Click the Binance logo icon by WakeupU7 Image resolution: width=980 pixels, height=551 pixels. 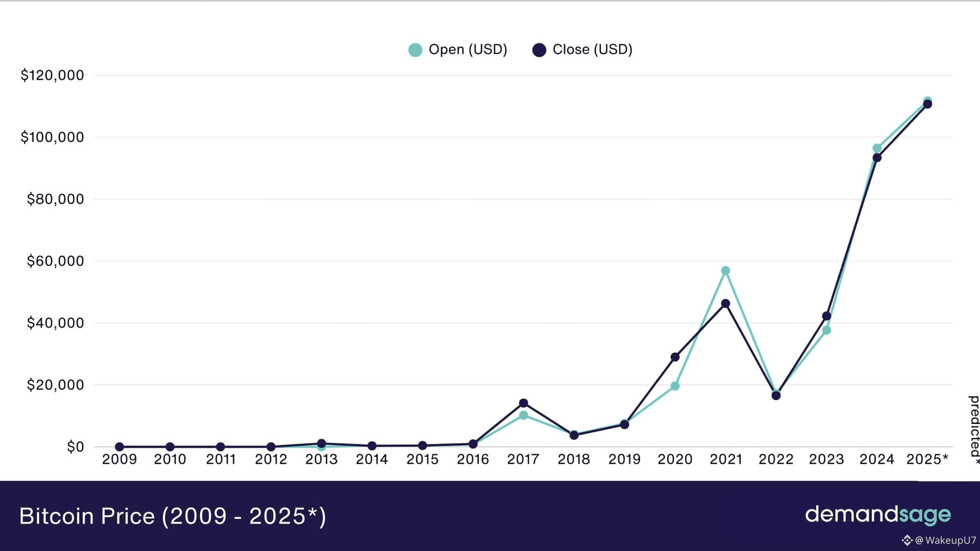pos(907,540)
